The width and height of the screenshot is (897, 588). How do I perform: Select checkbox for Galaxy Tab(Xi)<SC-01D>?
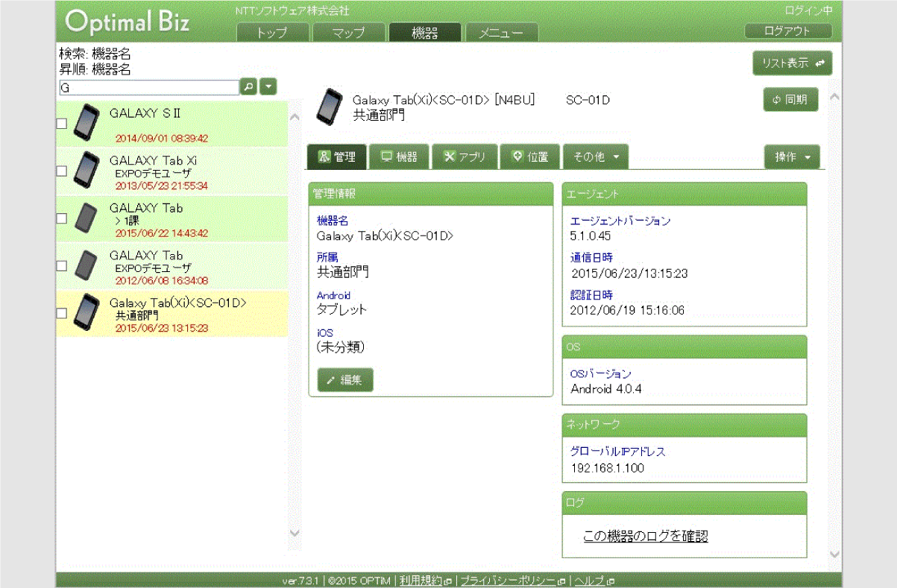[62, 314]
